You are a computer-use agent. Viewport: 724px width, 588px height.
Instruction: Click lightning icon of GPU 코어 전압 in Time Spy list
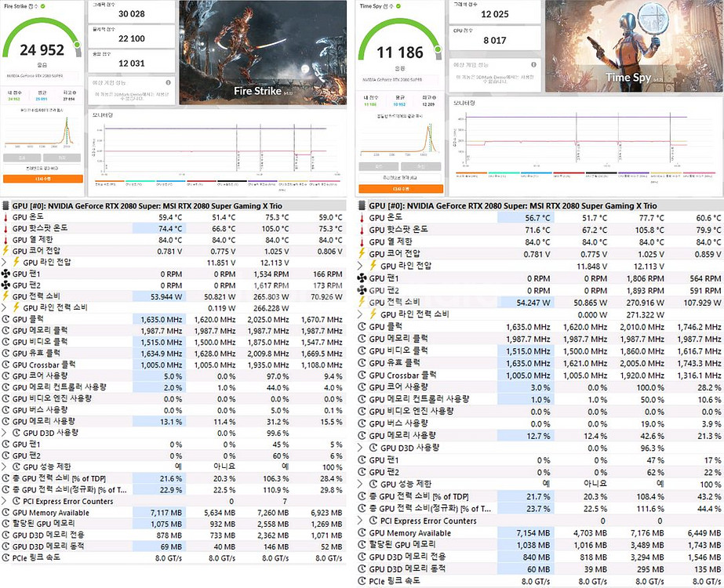[362, 254]
